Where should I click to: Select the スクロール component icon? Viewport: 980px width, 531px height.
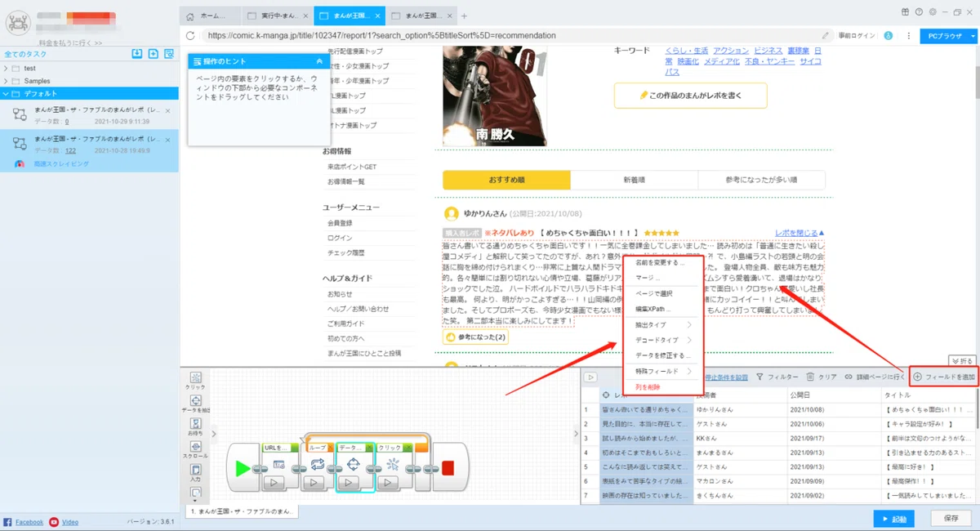195,449
